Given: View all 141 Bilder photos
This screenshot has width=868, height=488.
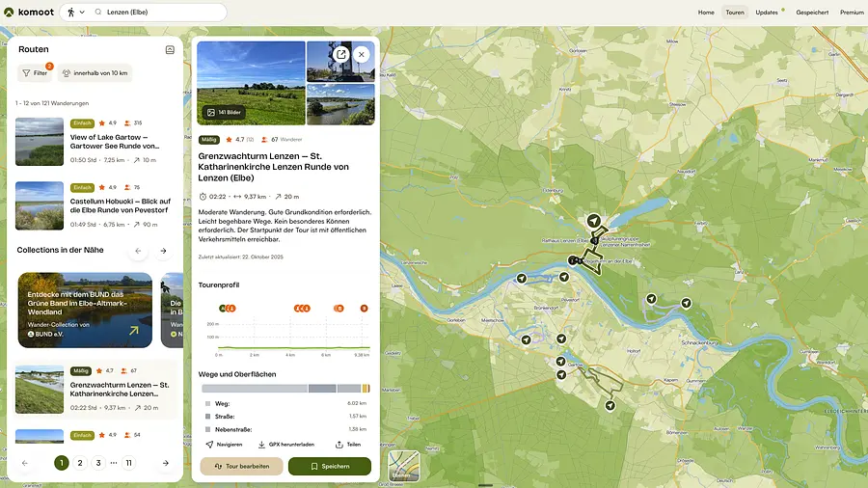Looking at the screenshot, I should (224, 113).
